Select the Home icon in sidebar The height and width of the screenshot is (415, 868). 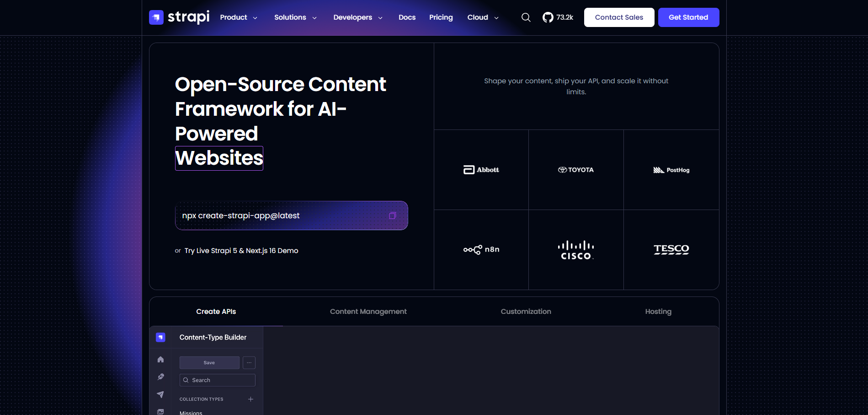click(x=160, y=360)
